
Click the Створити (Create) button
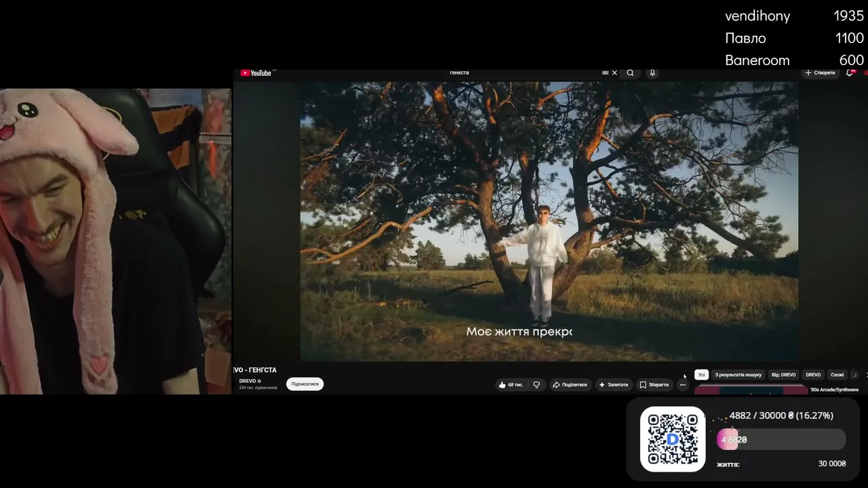[820, 73]
